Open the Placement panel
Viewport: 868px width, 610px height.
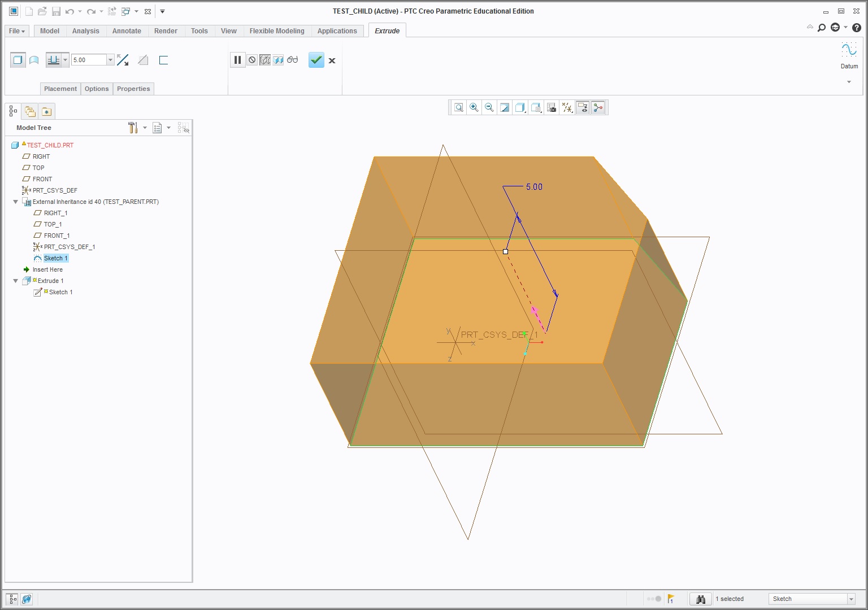(x=60, y=89)
